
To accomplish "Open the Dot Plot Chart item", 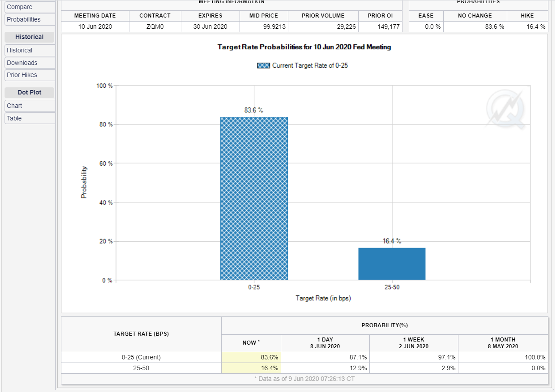I will 30,106.
